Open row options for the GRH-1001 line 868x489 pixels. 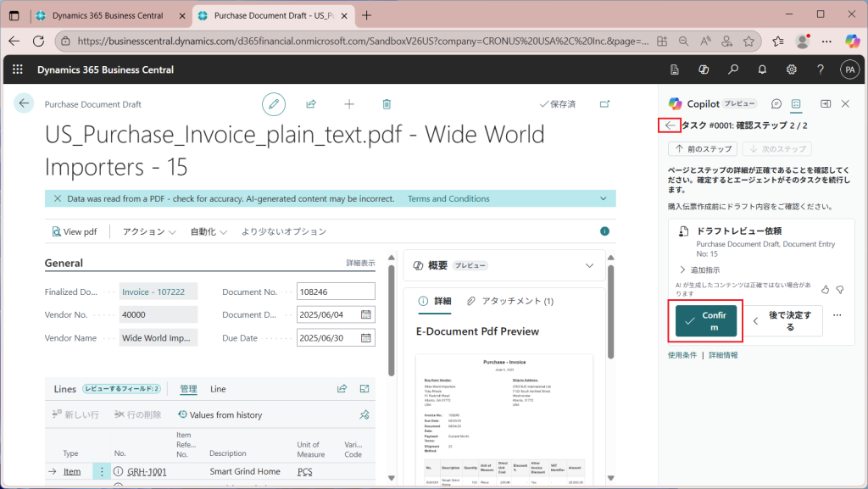[x=102, y=471]
